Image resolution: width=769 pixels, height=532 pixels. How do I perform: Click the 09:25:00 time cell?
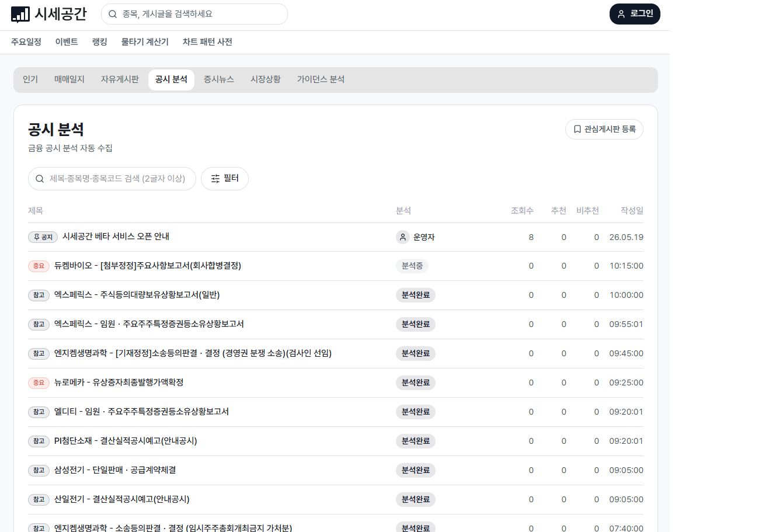627,383
